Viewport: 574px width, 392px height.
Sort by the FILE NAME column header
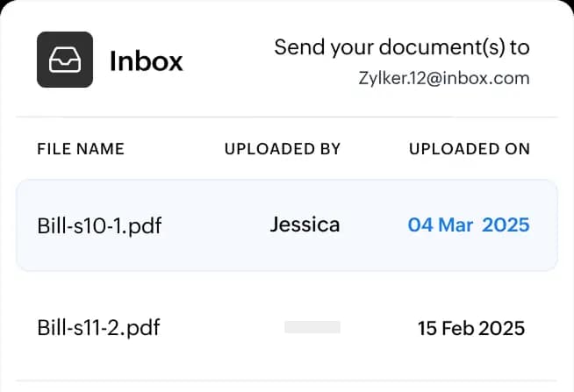tap(81, 149)
